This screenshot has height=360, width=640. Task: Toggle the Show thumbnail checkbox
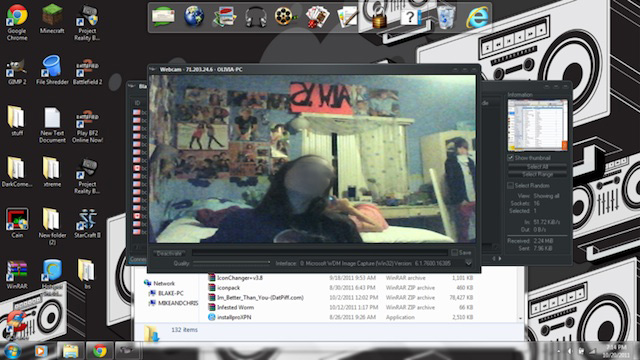pyautogui.click(x=510, y=158)
